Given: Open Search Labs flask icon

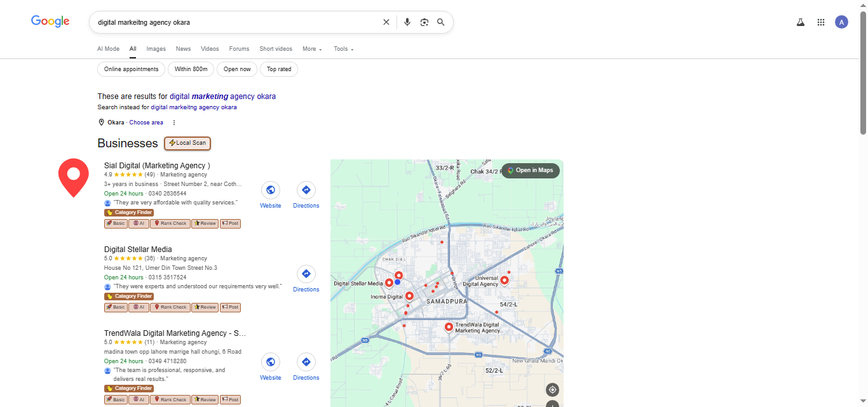Looking at the screenshot, I should pyautogui.click(x=801, y=22).
